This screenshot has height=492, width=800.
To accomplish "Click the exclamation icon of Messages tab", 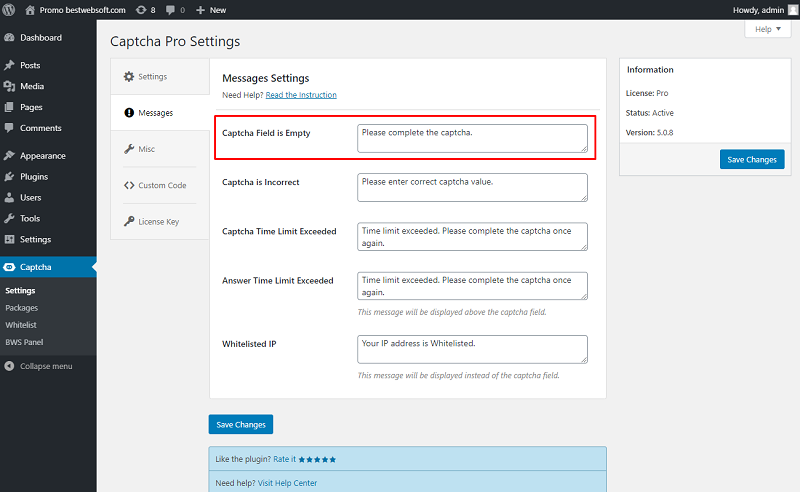I will [x=129, y=113].
